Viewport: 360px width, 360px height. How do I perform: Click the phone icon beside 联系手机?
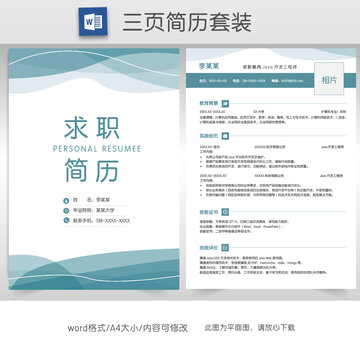click(x=66, y=221)
